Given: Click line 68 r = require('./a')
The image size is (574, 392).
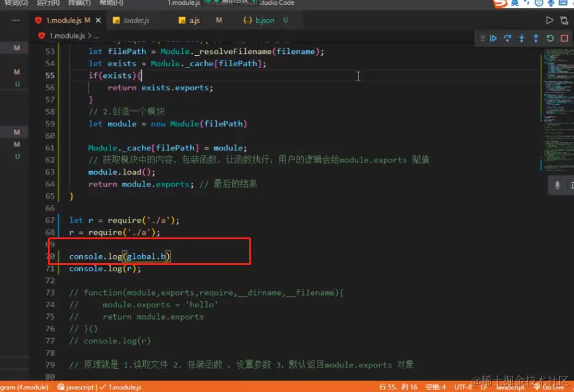Looking at the screenshot, I should click(x=115, y=233).
